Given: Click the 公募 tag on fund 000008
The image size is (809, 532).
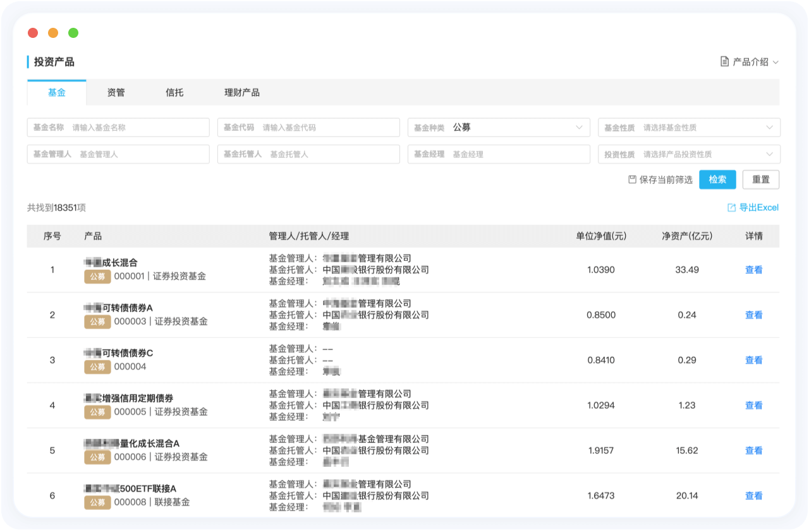Looking at the screenshot, I should pyautogui.click(x=97, y=502).
